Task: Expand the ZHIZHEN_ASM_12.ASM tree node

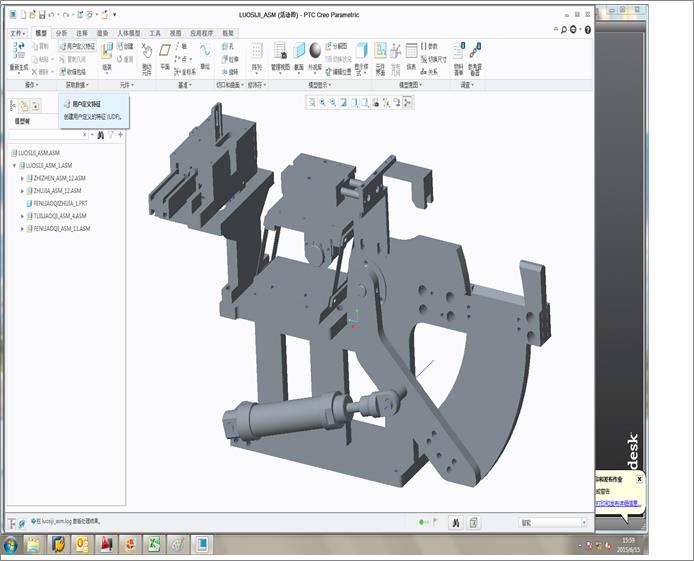Action: coord(23,178)
